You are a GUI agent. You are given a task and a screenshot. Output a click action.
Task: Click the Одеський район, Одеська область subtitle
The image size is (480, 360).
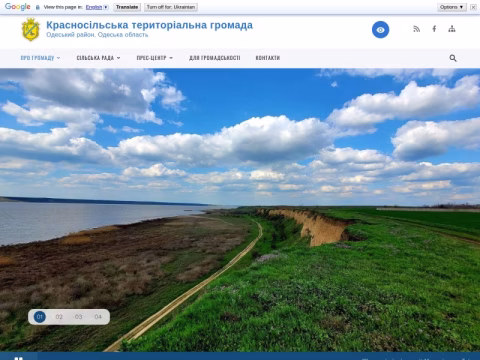(x=97, y=35)
